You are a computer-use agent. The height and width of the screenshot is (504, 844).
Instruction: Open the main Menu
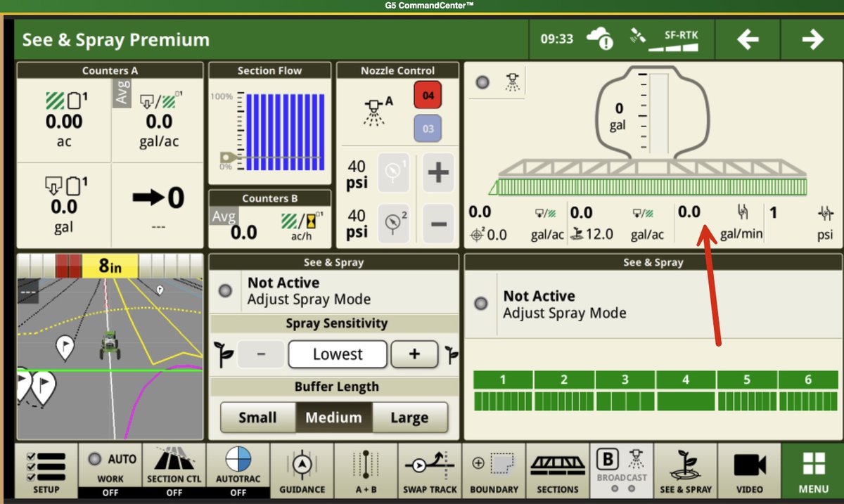tap(814, 471)
